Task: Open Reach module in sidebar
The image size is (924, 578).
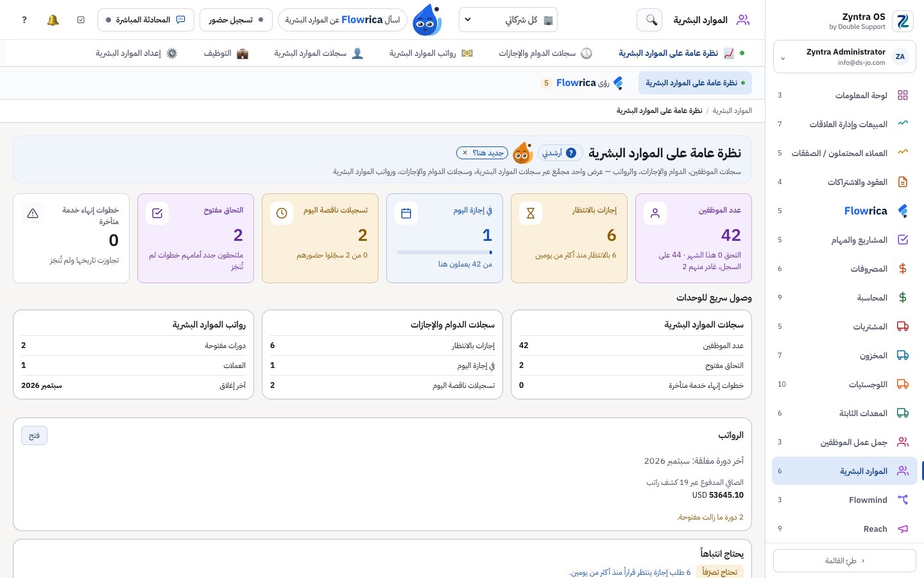Action: (x=844, y=529)
